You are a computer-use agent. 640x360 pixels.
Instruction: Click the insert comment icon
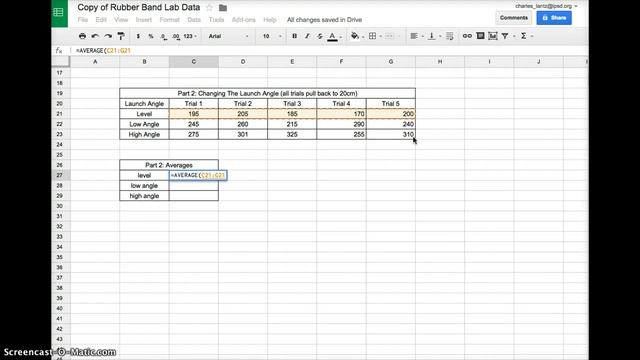[480, 36]
